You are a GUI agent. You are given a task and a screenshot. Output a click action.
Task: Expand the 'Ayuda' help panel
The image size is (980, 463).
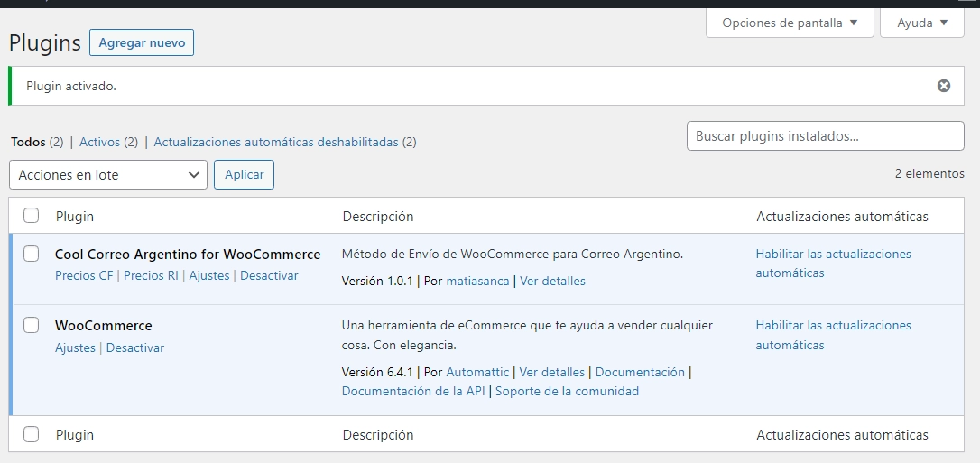coord(921,23)
